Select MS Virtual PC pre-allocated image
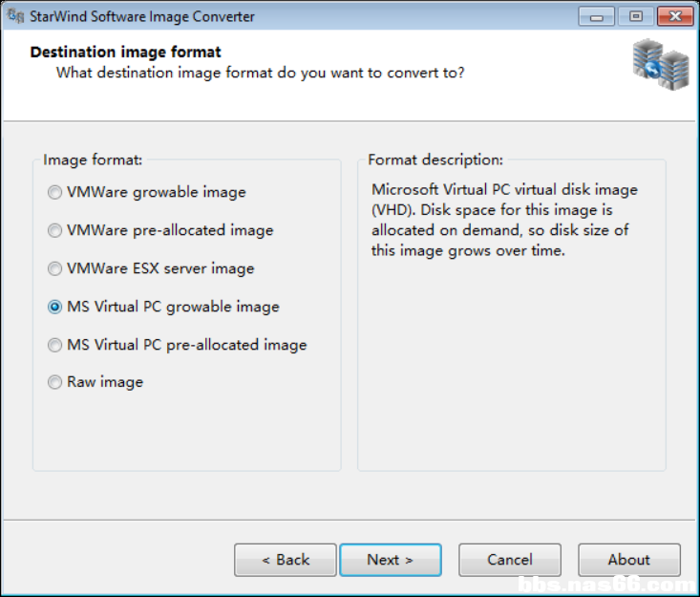 pyautogui.click(x=55, y=345)
